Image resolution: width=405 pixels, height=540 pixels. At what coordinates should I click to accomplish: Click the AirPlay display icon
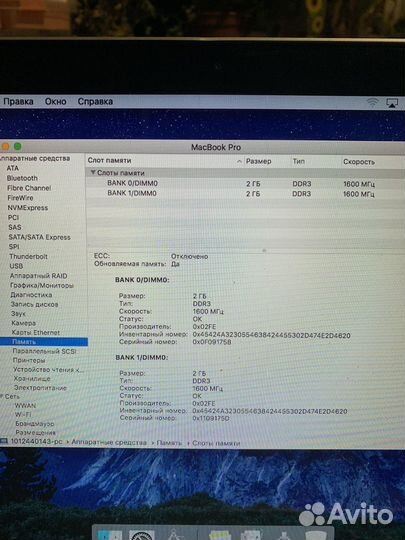[x=392, y=103]
